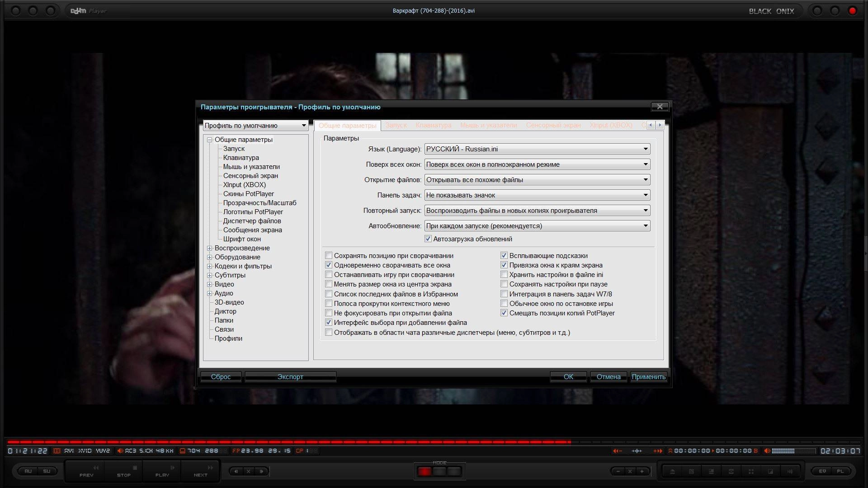Enable Сохранять позицию при сворачивании checkbox
The image size is (868, 488).
[329, 256]
